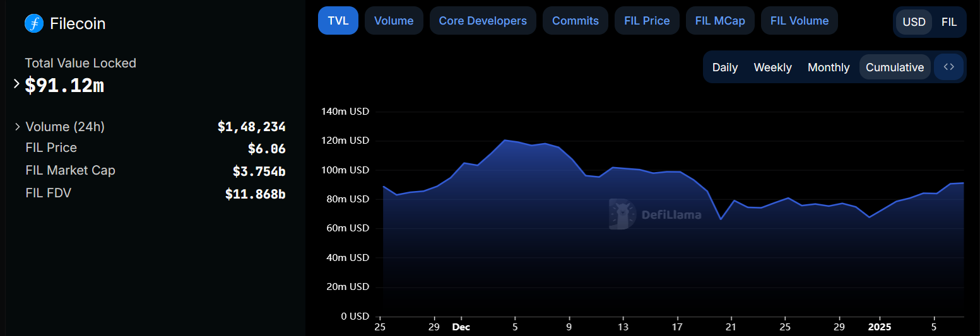Expand the Volume (24h) row chevron
Image resolution: width=980 pixels, height=336 pixels.
(x=18, y=127)
